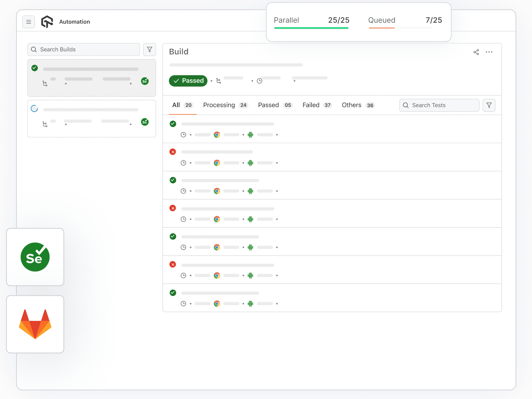
Task: Select the first build in the builds list
Action: tap(92, 78)
